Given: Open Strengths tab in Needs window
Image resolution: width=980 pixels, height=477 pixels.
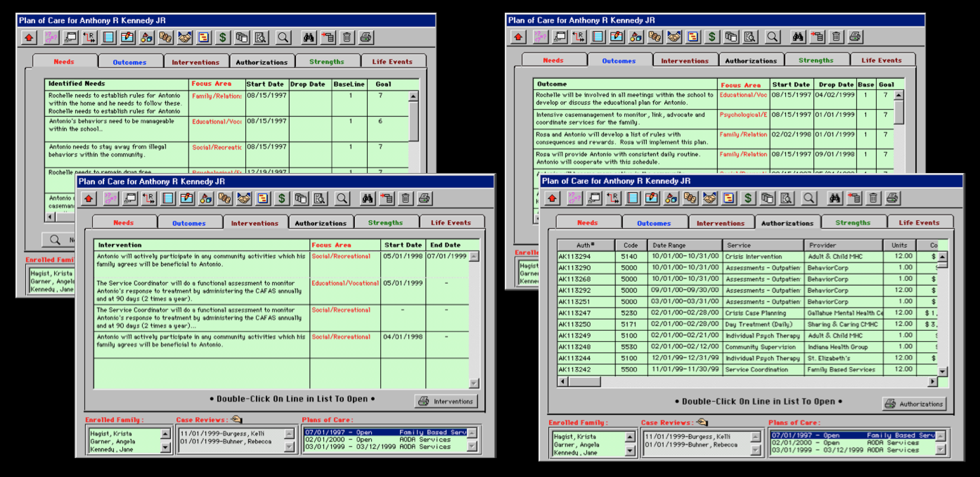Looking at the screenshot, I should coord(327,62).
